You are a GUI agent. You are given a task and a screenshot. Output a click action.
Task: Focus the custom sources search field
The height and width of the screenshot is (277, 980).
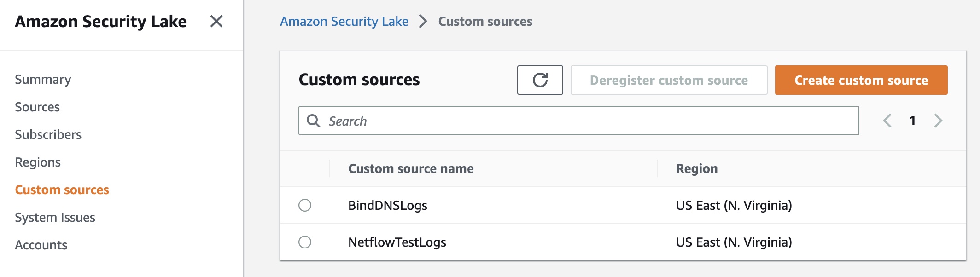click(585, 121)
